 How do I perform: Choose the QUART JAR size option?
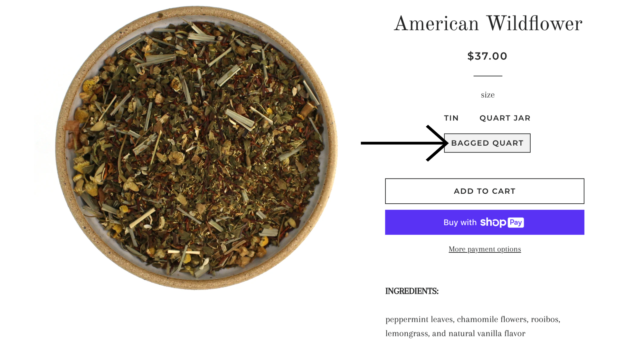505,118
